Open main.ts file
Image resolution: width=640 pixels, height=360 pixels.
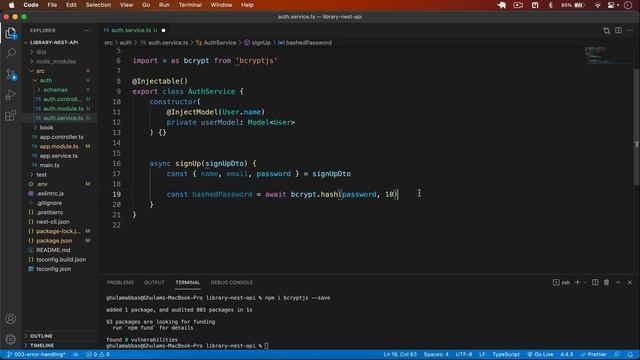pos(49,165)
